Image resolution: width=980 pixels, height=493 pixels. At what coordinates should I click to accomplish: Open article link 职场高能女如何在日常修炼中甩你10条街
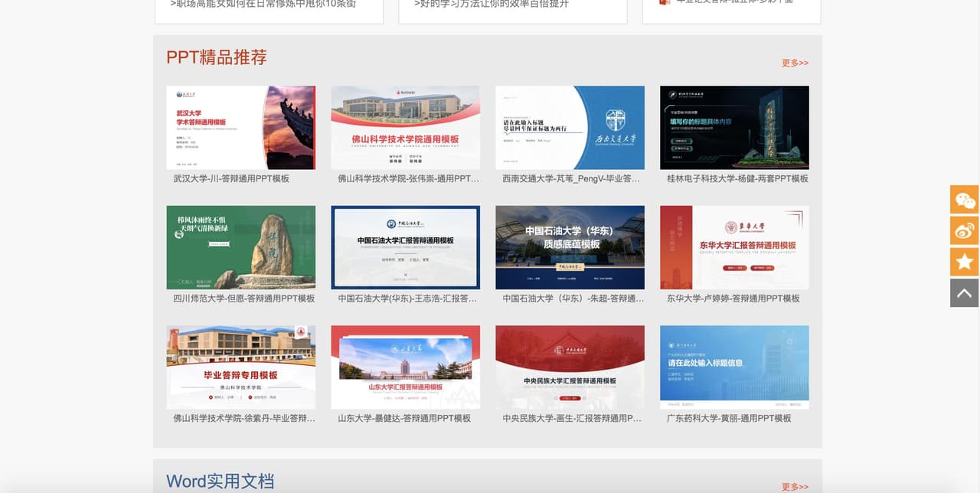click(x=263, y=4)
